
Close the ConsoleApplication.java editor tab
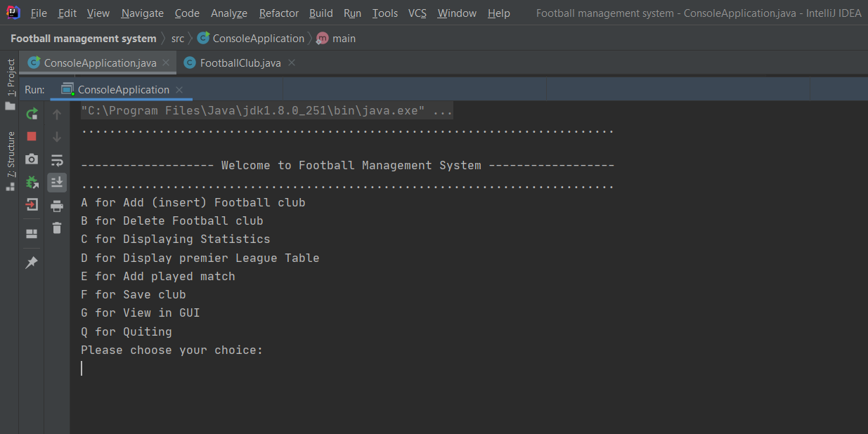[x=166, y=63]
